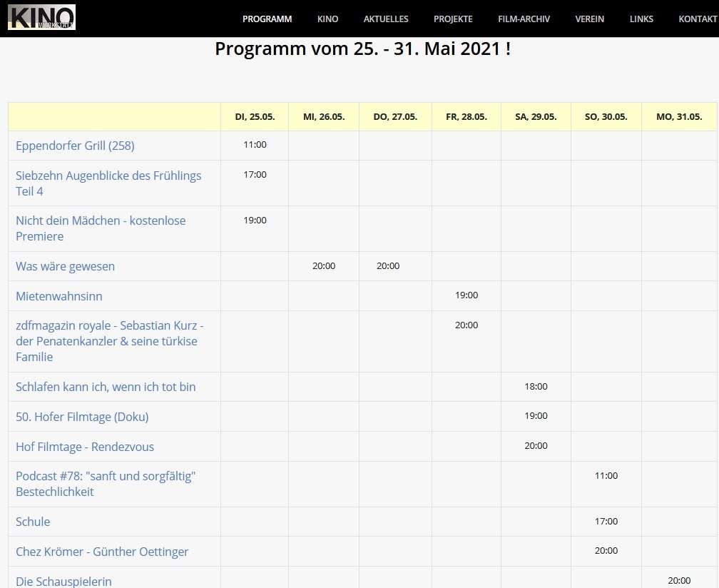The image size is (719, 588).
Task: Click the 17:00 time for Schule
Action: [x=606, y=521]
